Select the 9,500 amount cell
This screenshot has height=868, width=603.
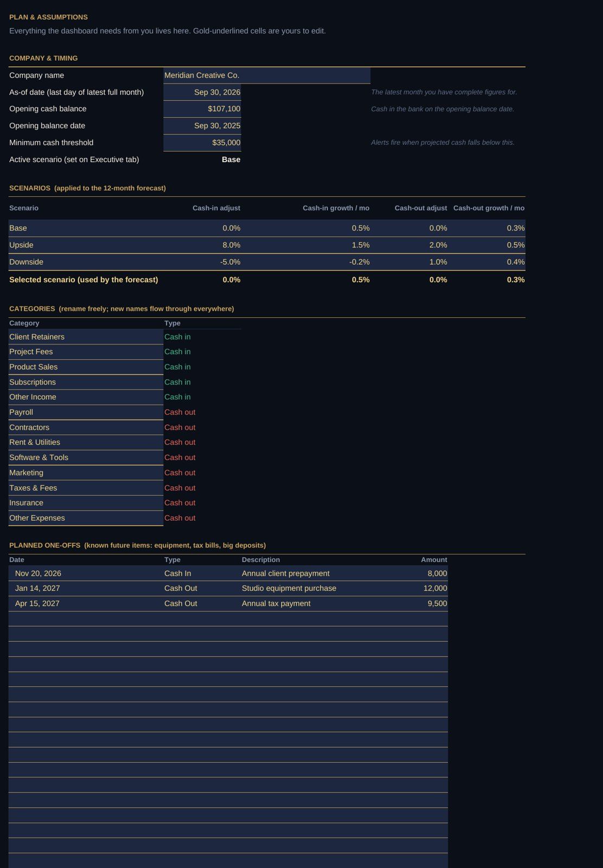point(409,604)
